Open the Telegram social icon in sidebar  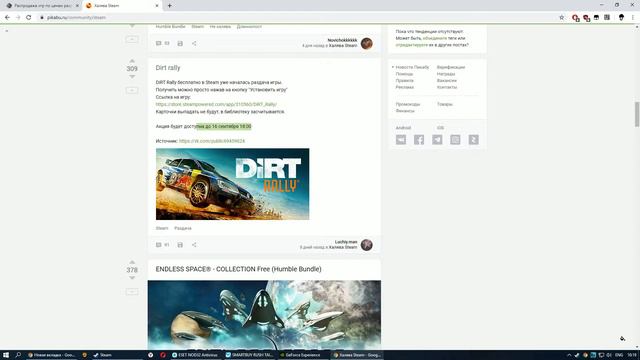(437, 140)
